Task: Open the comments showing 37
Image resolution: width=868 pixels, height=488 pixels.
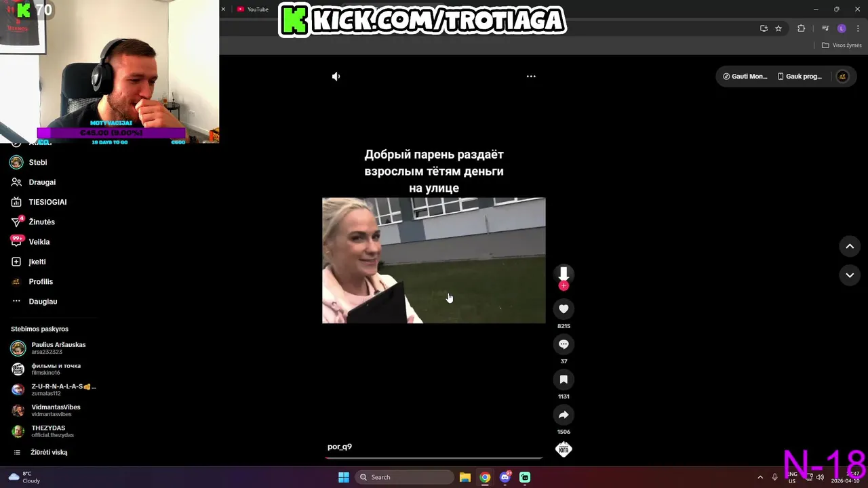Action: coord(564,344)
